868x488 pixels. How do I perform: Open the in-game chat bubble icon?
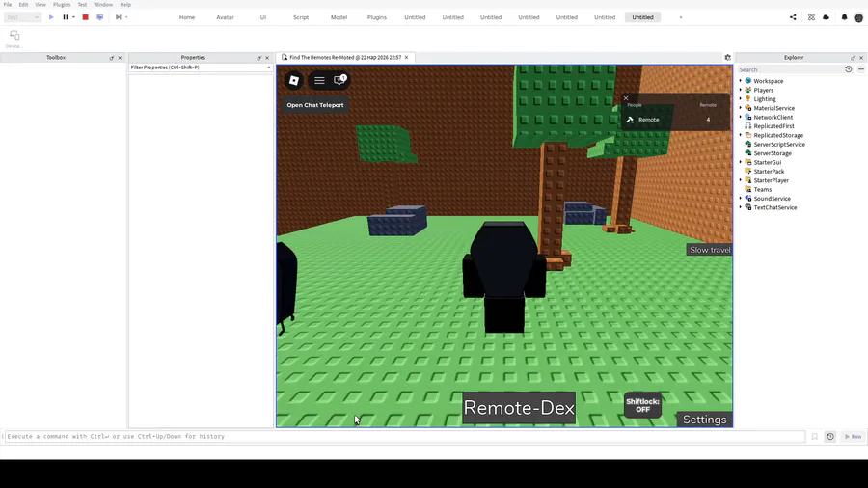coord(339,80)
